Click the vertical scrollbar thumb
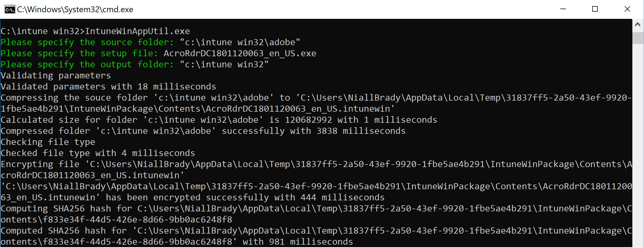Screen dimensions: 644x248 [x=638, y=38]
